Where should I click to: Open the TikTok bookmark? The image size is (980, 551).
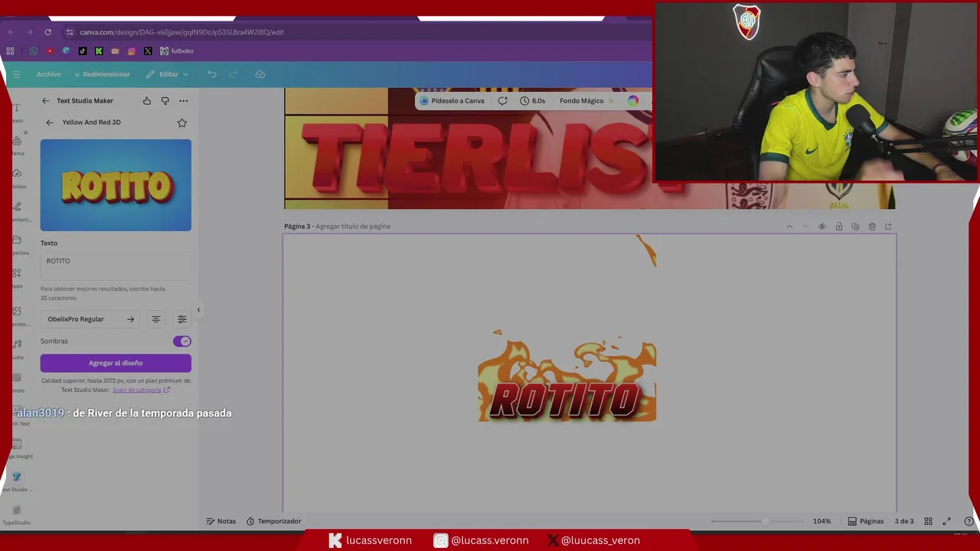point(83,51)
